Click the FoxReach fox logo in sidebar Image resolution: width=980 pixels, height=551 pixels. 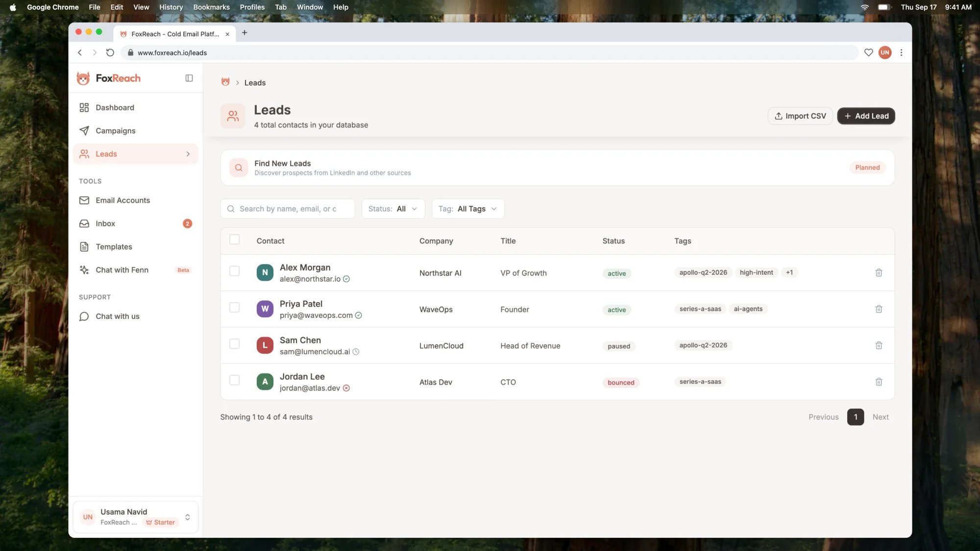(x=83, y=78)
